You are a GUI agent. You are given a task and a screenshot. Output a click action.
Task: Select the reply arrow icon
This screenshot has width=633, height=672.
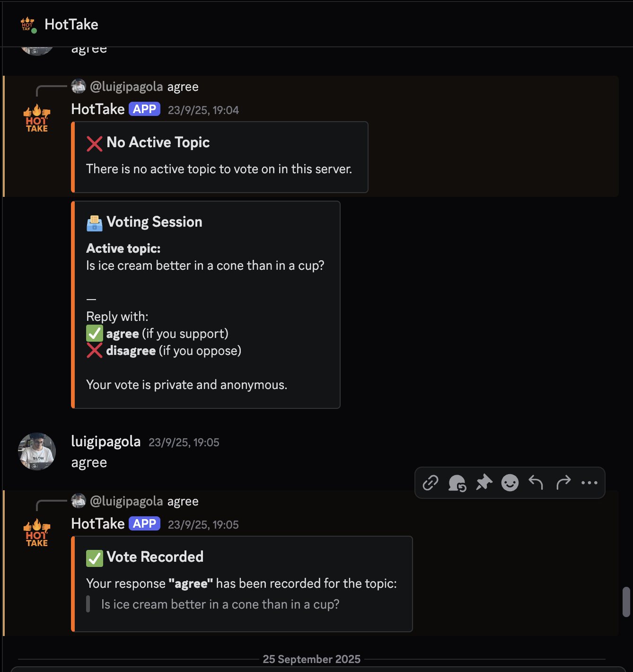535,483
